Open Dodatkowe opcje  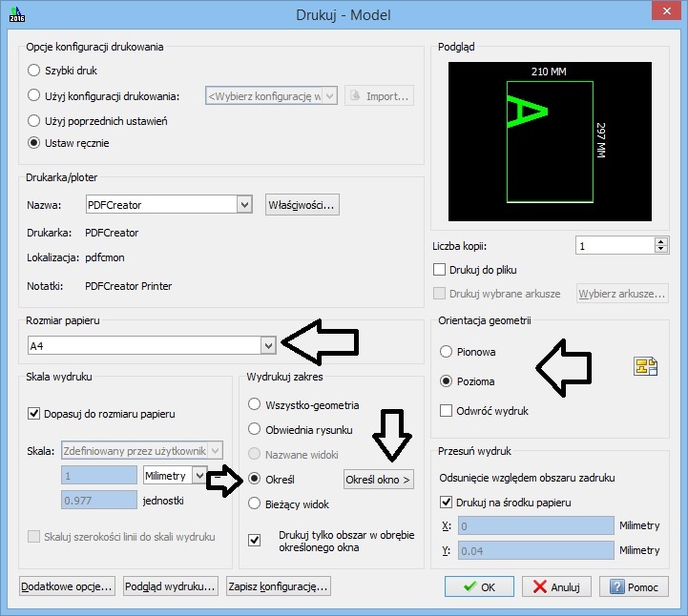tap(67, 586)
